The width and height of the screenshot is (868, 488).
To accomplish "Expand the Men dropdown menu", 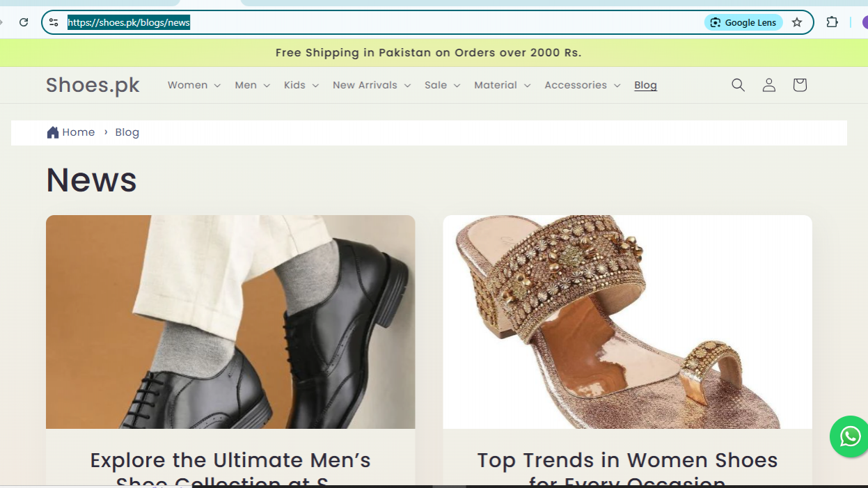I will [252, 85].
